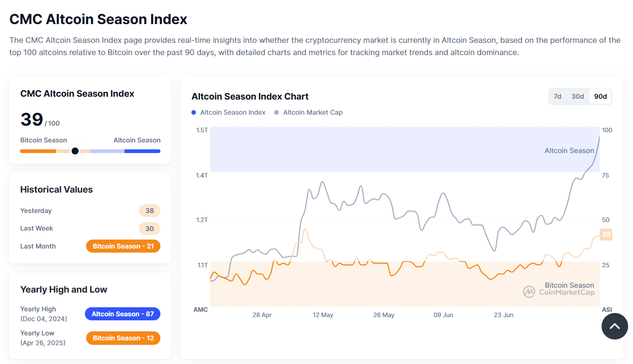Click the CoinMarketCap watermark logo
633x364 pixels.
tap(529, 292)
